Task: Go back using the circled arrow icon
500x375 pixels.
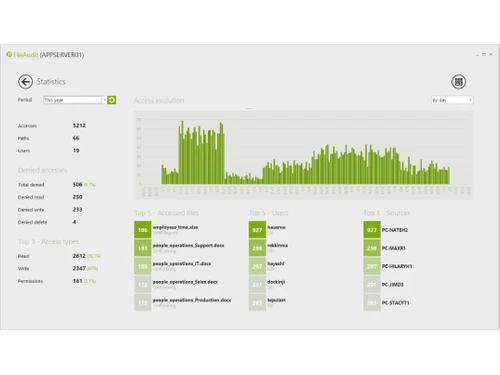Action: 25,82
